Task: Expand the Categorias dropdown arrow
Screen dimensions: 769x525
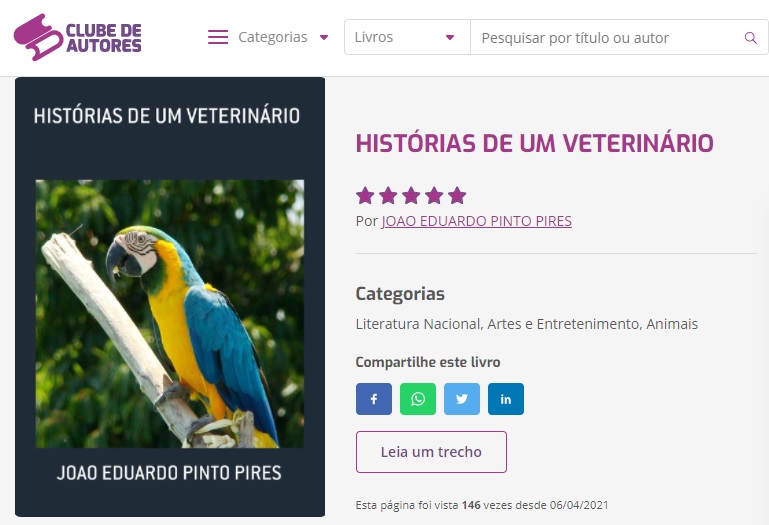Action: point(324,37)
